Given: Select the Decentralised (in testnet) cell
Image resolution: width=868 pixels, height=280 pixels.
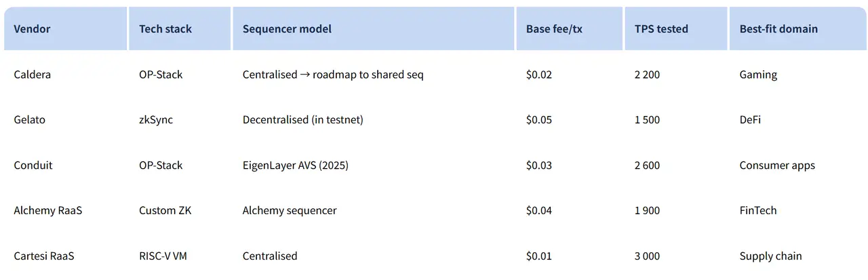Looking at the screenshot, I should 303,120.
